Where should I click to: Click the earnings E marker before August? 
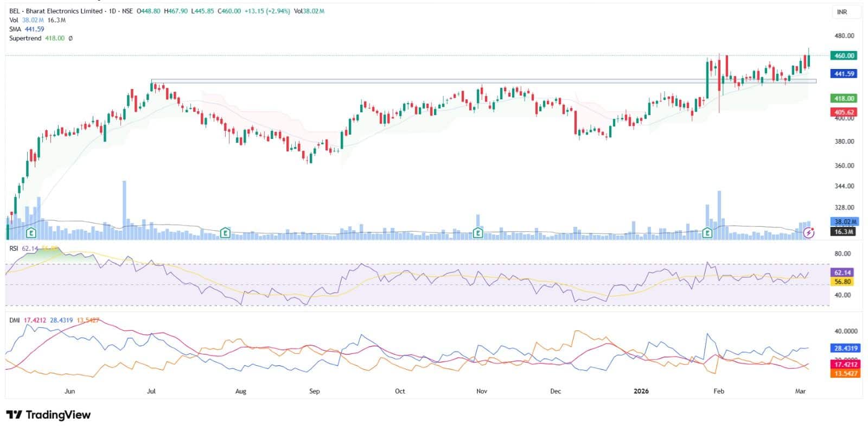(225, 233)
